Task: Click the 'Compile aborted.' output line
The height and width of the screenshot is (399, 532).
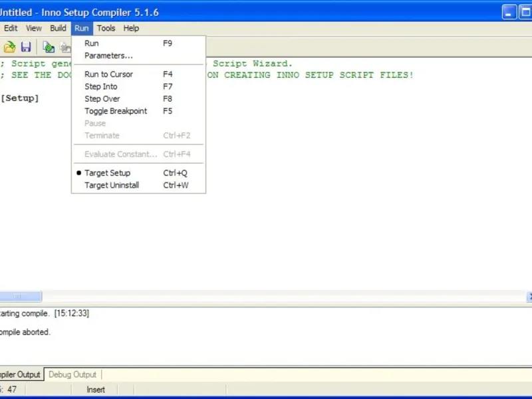Action: pos(25,332)
